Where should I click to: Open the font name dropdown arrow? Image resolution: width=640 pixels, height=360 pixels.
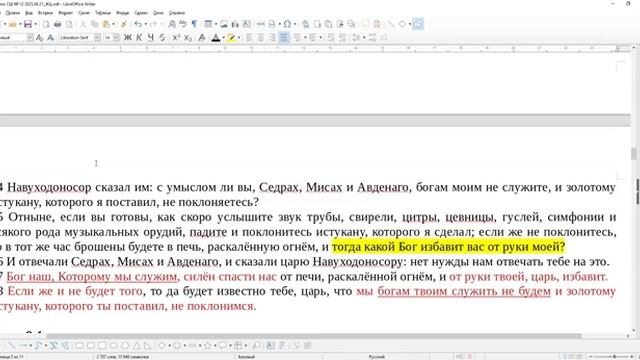point(97,38)
